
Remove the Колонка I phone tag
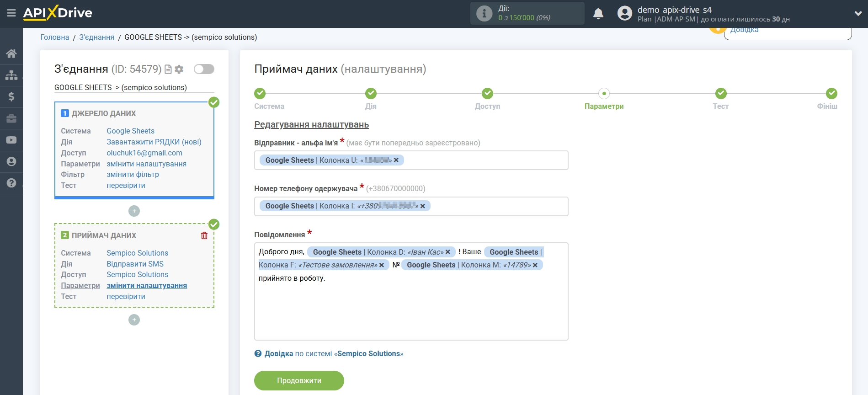coord(423,206)
